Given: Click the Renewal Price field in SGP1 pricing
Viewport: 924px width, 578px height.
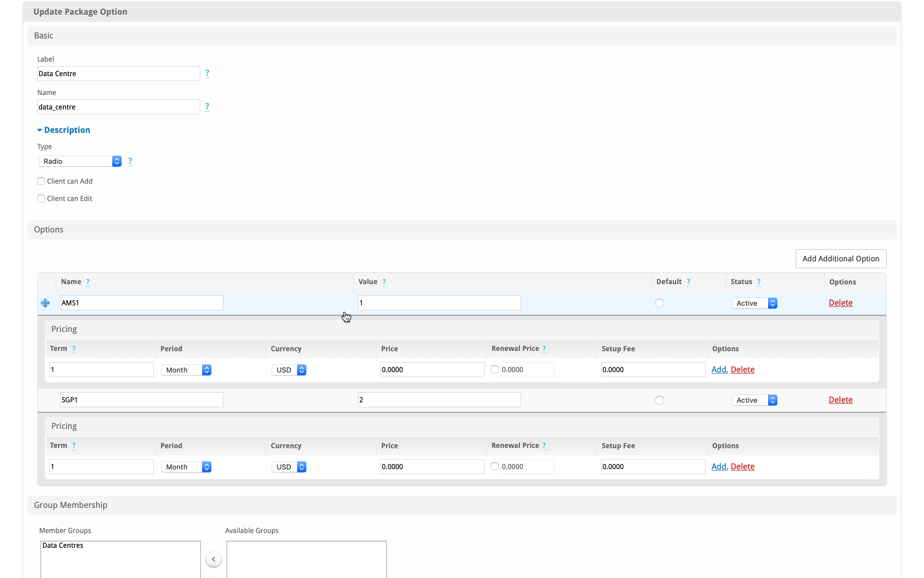Looking at the screenshot, I should (528, 467).
